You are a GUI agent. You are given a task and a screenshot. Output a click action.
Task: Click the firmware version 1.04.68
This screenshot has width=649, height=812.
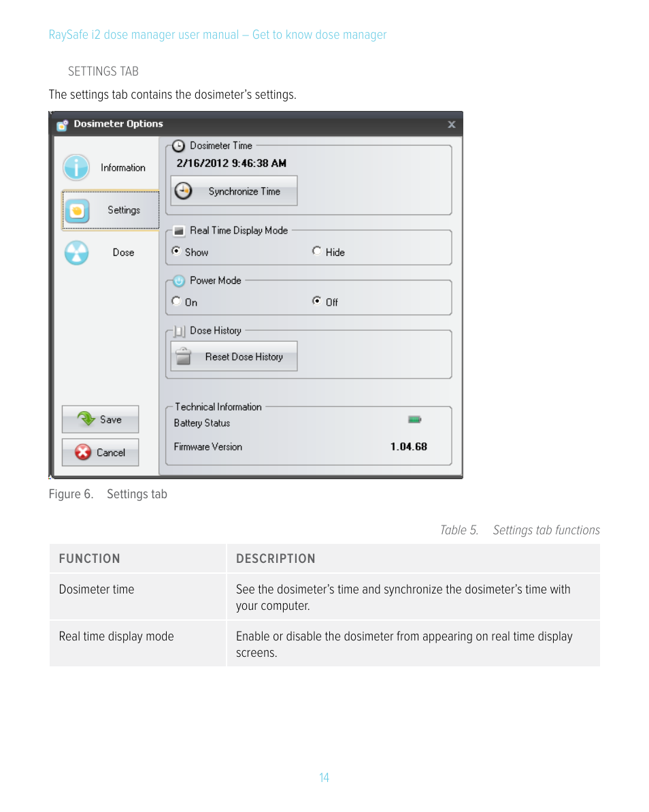point(408,446)
